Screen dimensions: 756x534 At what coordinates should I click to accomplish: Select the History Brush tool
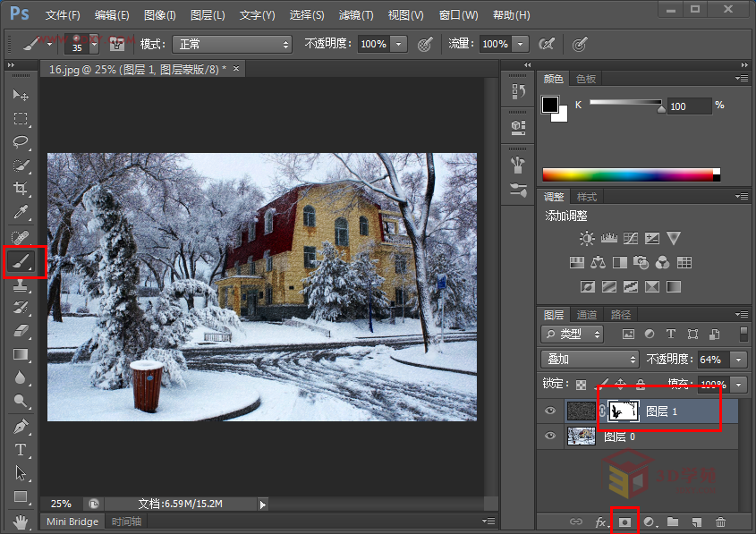21,308
